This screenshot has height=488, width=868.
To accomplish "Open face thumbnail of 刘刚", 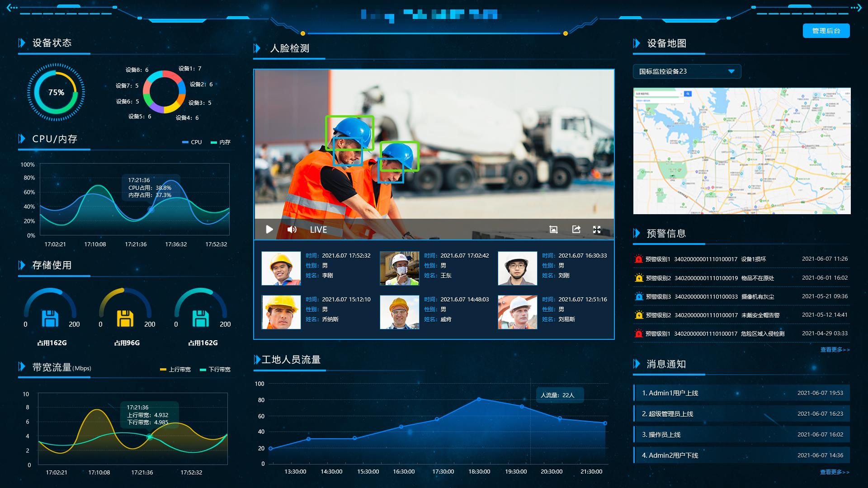I will [518, 268].
